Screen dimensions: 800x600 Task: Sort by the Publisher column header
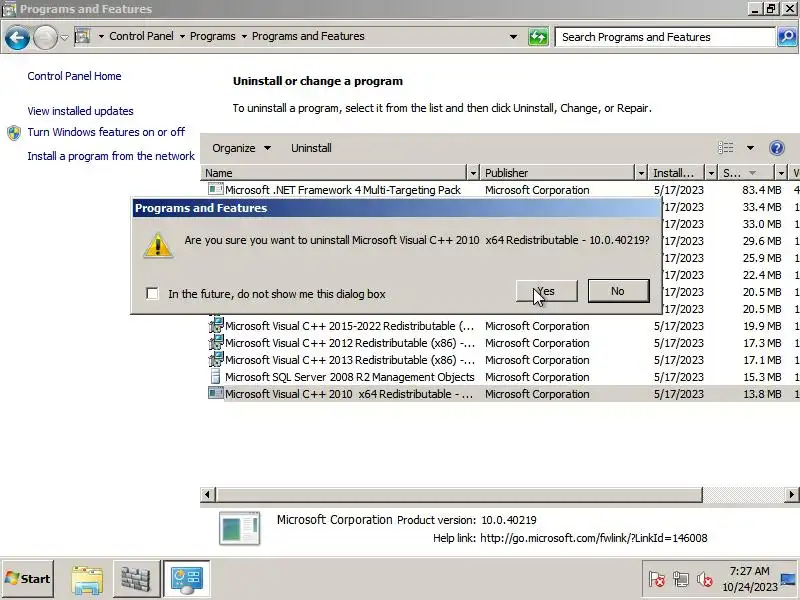coord(558,173)
